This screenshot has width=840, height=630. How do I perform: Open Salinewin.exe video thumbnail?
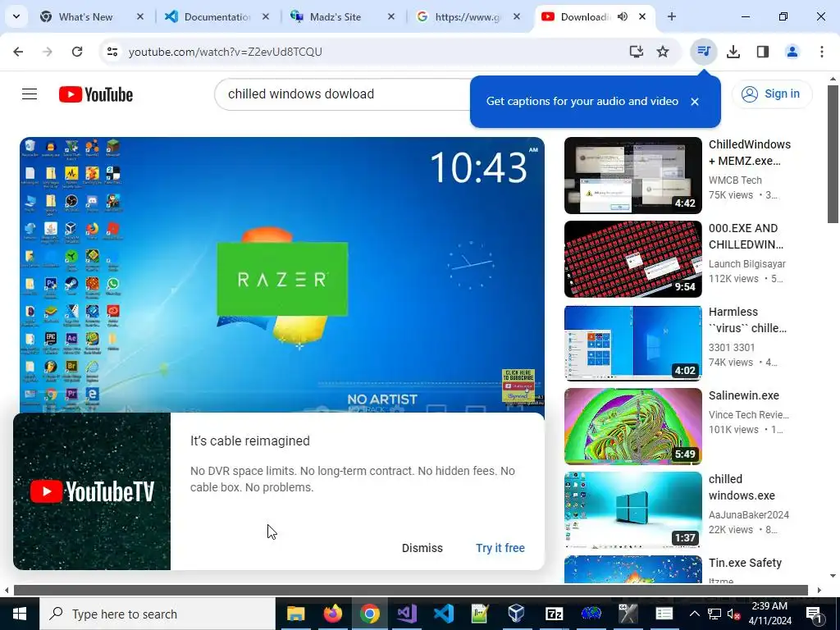coord(633,427)
